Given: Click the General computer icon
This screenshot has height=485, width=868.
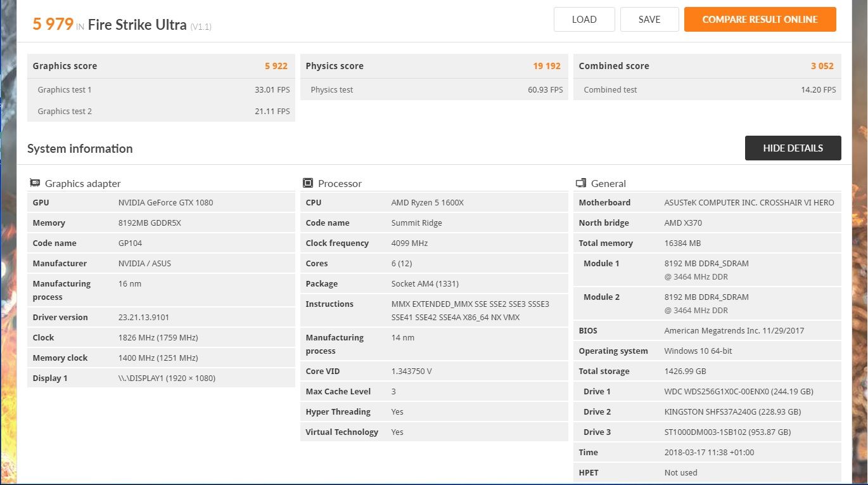Looking at the screenshot, I should pyautogui.click(x=581, y=183).
